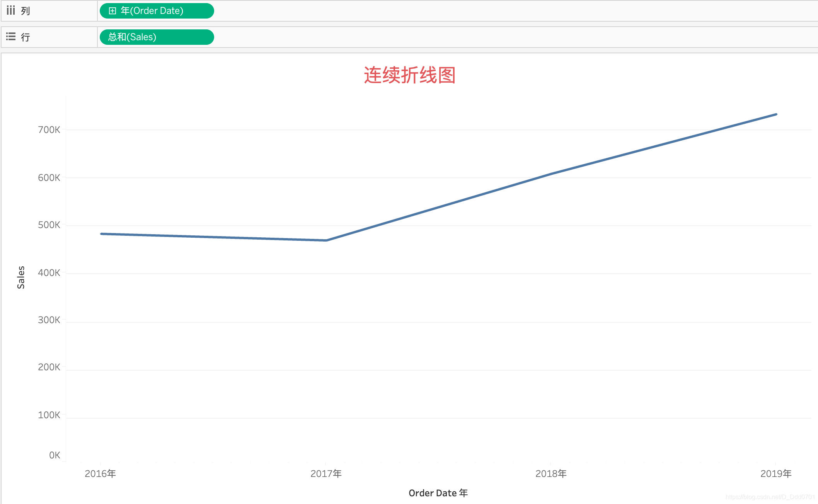This screenshot has width=818, height=504.
Task: Expand the 年(Order Date) pill plus icon
Action: pos(112,11)
